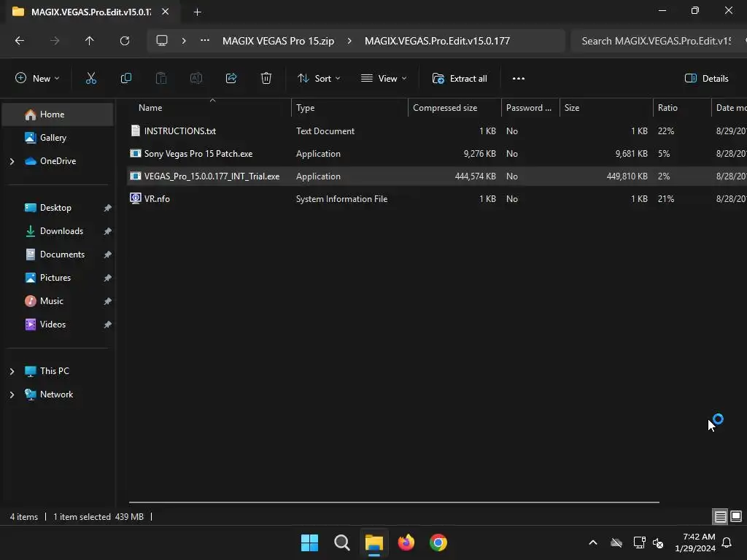Open the address bar path ellipsis
The height and width of the screenshot is (560, 747).
pos(205,41)
